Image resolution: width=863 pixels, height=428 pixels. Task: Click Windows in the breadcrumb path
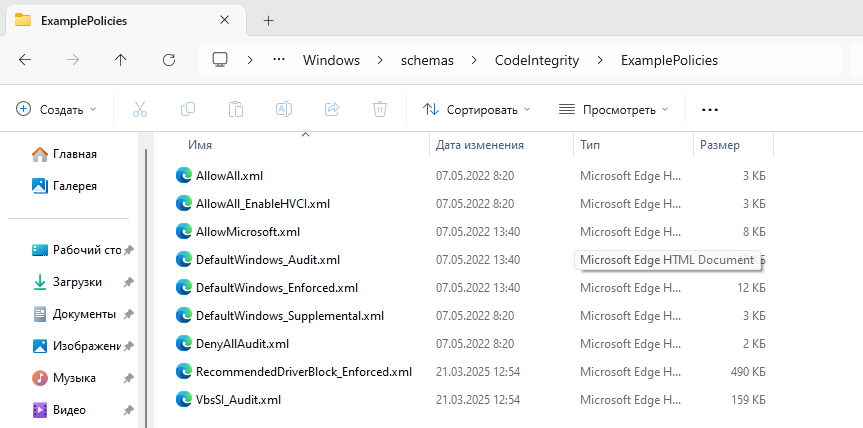tap(331, 60)
